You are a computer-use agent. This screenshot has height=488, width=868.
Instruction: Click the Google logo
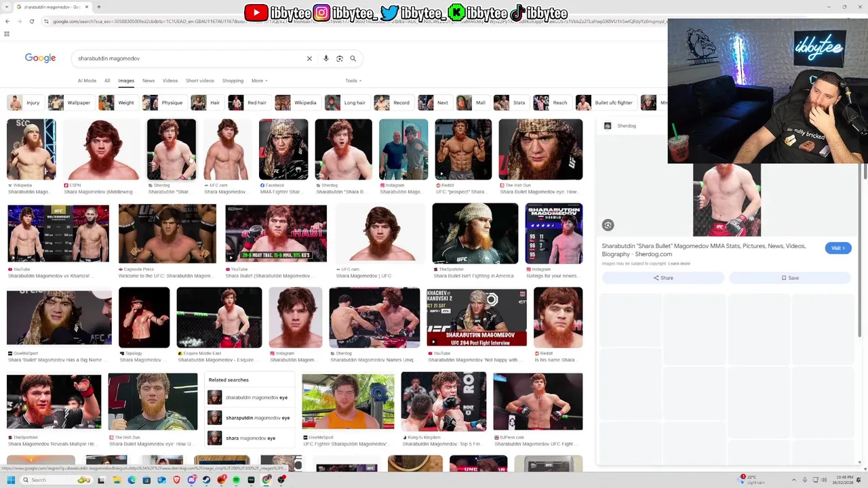pyautogui.click(x=40, y=58)
